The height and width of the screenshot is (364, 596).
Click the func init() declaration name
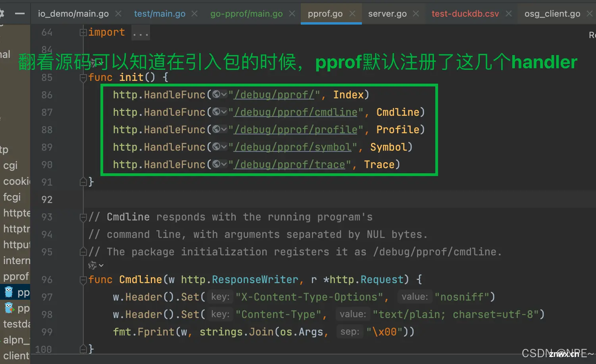(x=131, y=77)
